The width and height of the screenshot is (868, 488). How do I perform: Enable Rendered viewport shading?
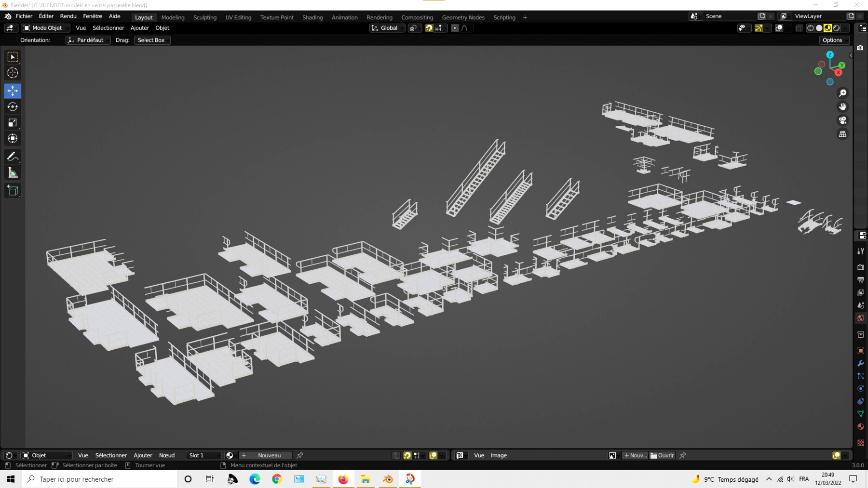point(836,28)
